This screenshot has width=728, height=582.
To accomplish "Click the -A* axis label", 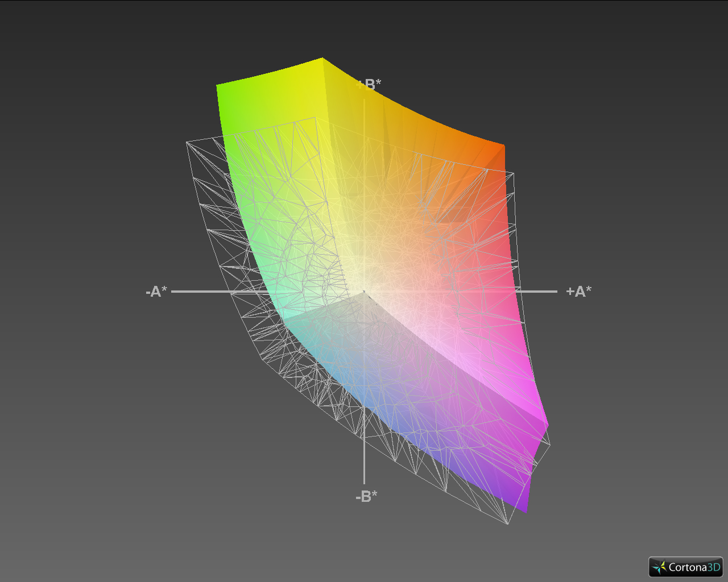I will click(x=156, y=292).
